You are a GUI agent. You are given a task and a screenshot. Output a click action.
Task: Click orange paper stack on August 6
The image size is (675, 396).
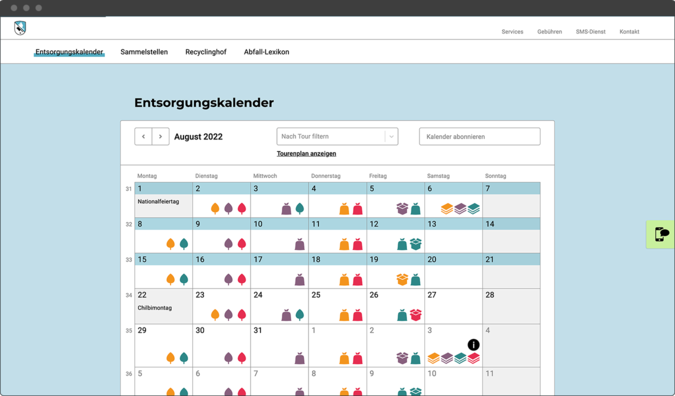[x=447, y=209]
